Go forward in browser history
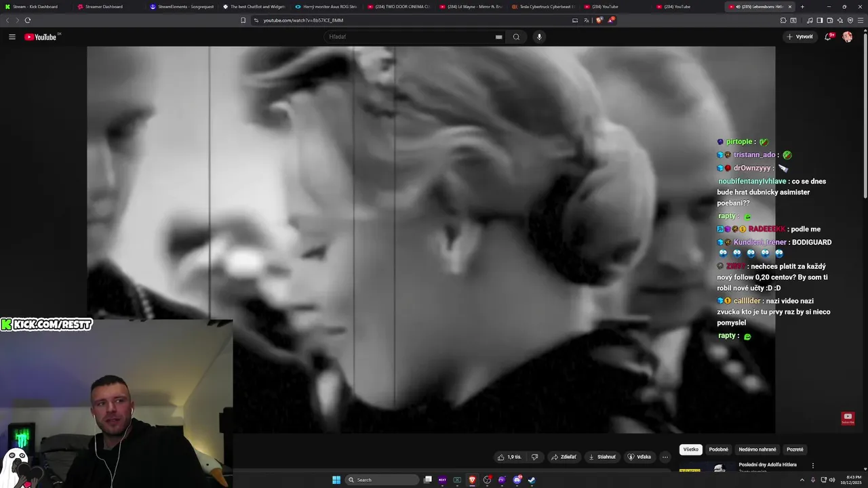Image resolution: width=868 pixels, height=488 pixels. [17, 20]
